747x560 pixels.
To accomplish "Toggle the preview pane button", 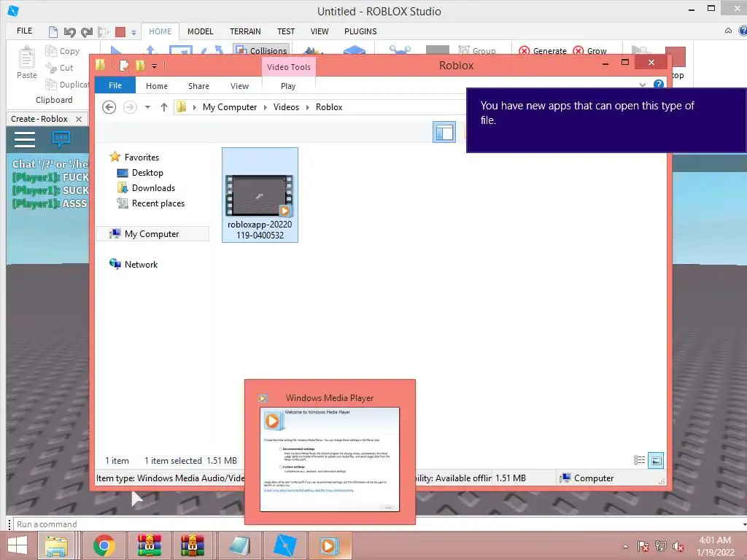I will pyautogui.click(x=444, y=132).
